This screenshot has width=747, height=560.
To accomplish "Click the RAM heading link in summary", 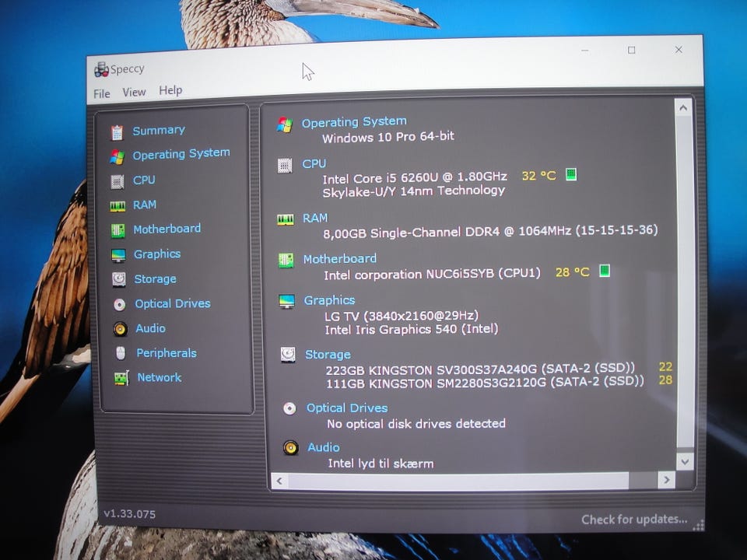I will (315, 218).
